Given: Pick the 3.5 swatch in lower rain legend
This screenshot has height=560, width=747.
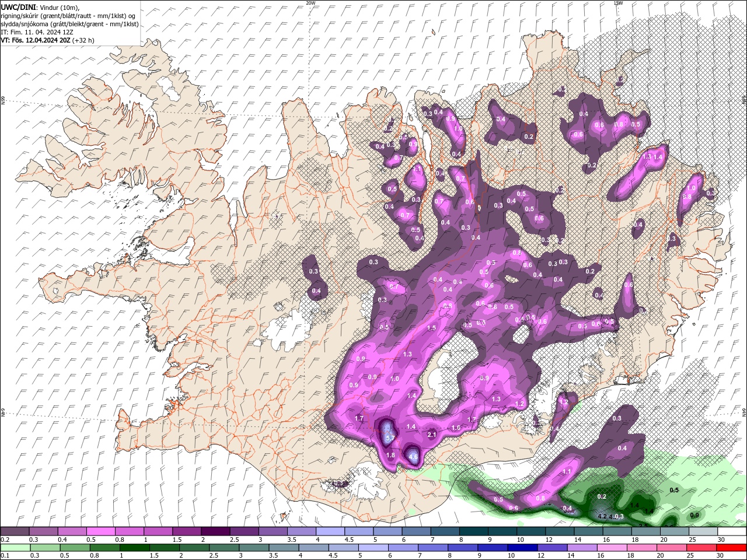Looking at the screenshot, I should [x=284, y=548].
